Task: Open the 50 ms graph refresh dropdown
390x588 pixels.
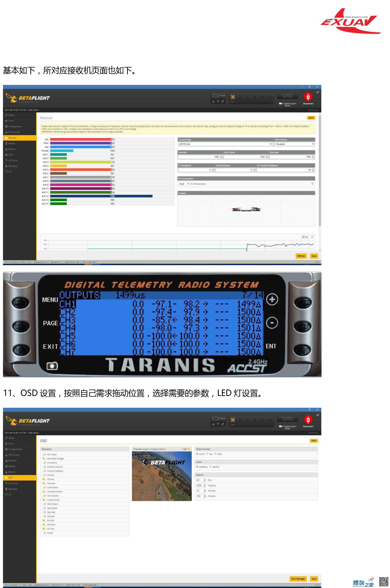Action: [307, 237]
